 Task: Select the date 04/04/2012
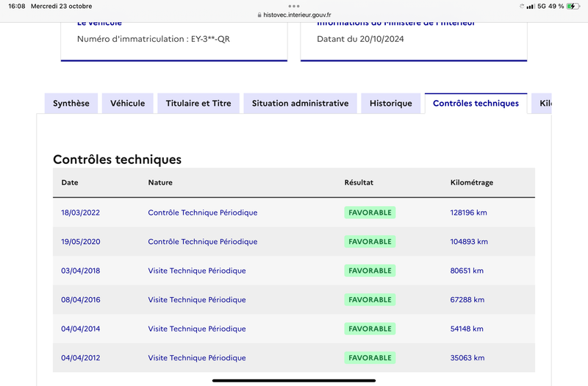(81, 358)
